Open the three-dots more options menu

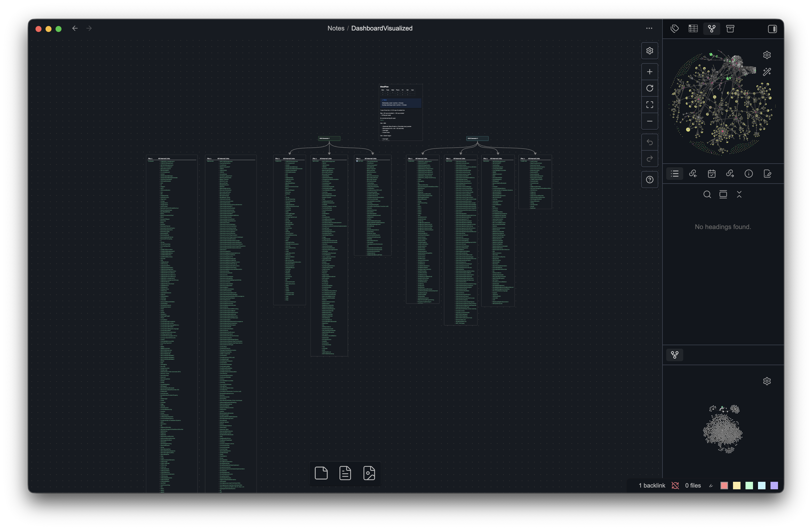click(649, 28)
